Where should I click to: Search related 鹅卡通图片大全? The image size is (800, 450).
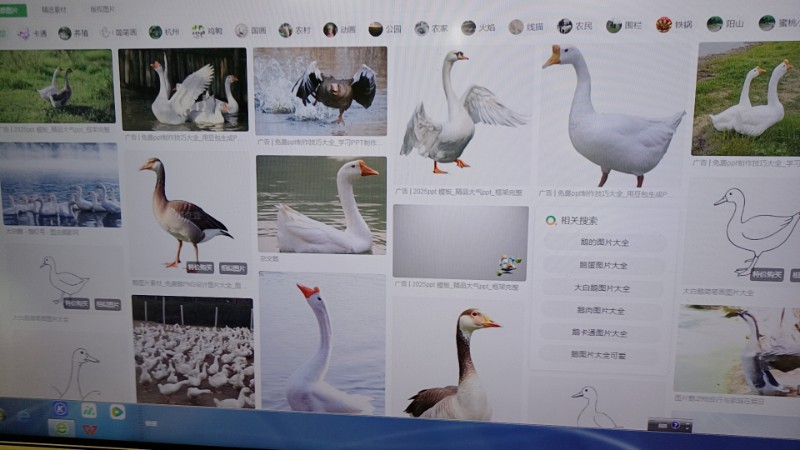click(x=599, y=333)
